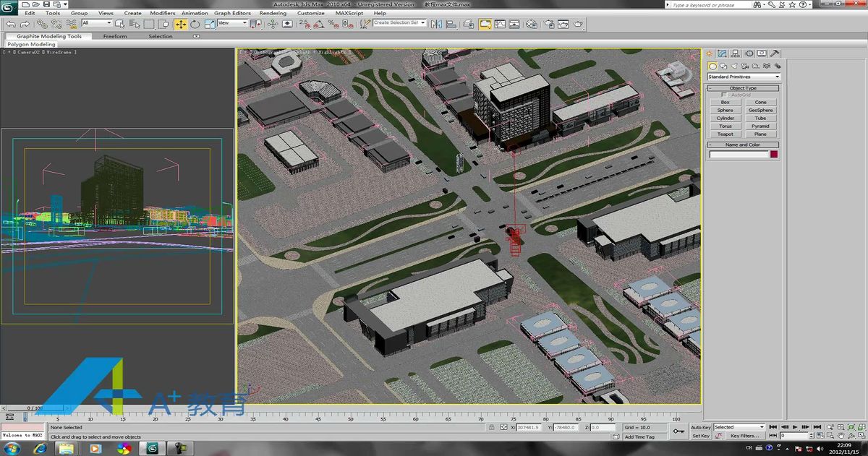Switch to the Freeform ribbon tab
The image size is (868, 456).
tap(115, 36)
